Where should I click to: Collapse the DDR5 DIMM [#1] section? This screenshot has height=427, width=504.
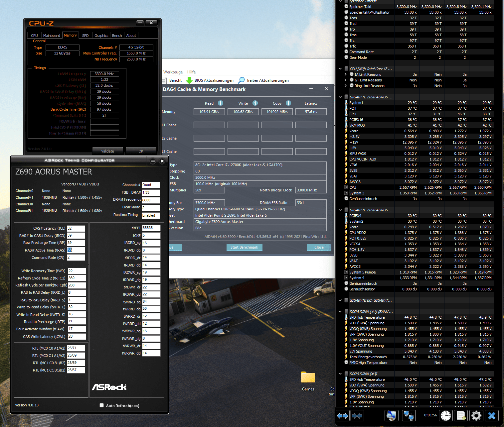click(340, 312)
